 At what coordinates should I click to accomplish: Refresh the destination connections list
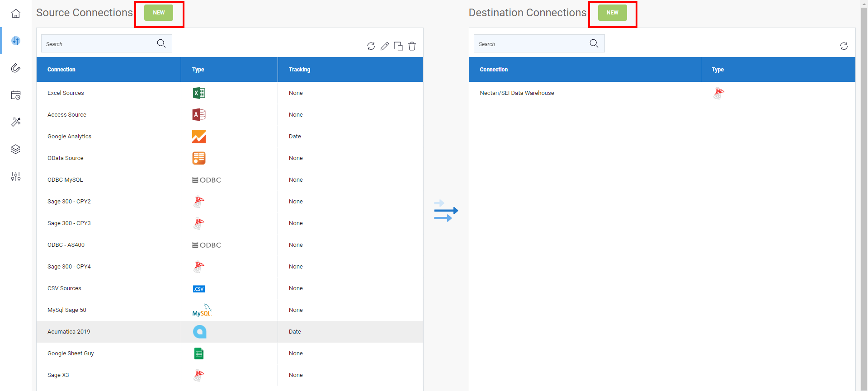tap(844, 46)
